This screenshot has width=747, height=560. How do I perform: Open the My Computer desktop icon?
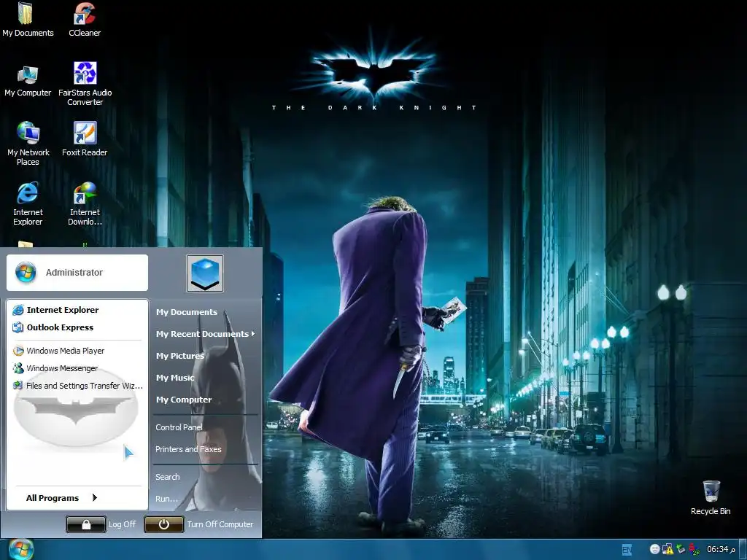coord(28,81)
